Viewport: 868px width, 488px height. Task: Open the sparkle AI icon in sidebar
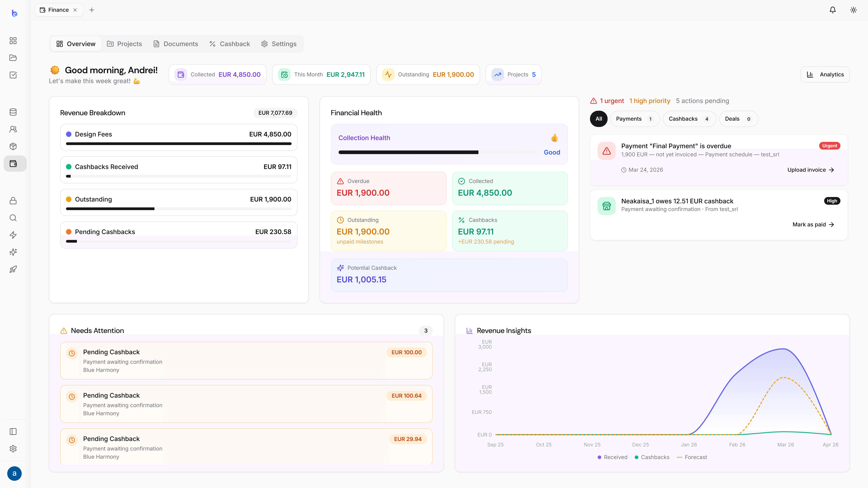coord(13,252)
